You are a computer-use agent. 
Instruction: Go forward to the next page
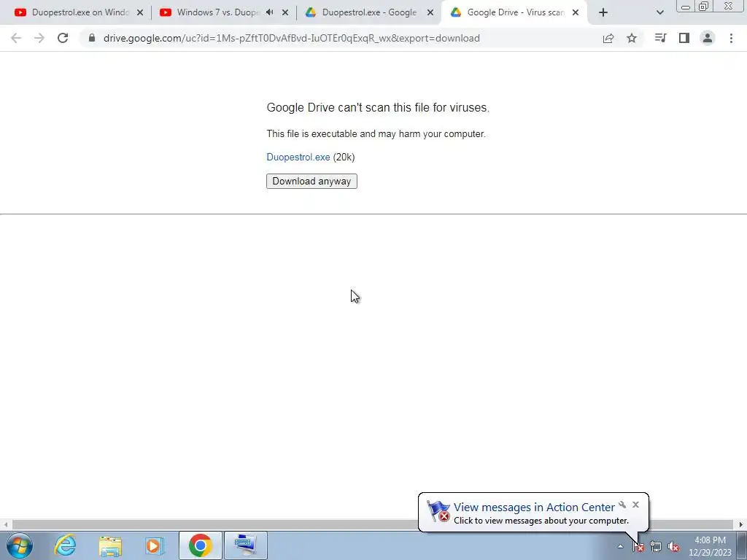pyautogui.click(x=39, y=38)
